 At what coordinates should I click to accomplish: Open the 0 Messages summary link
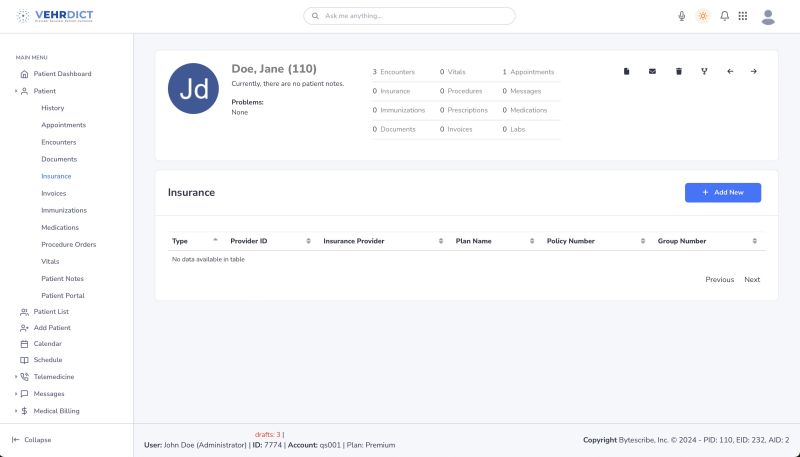point(521,91)
